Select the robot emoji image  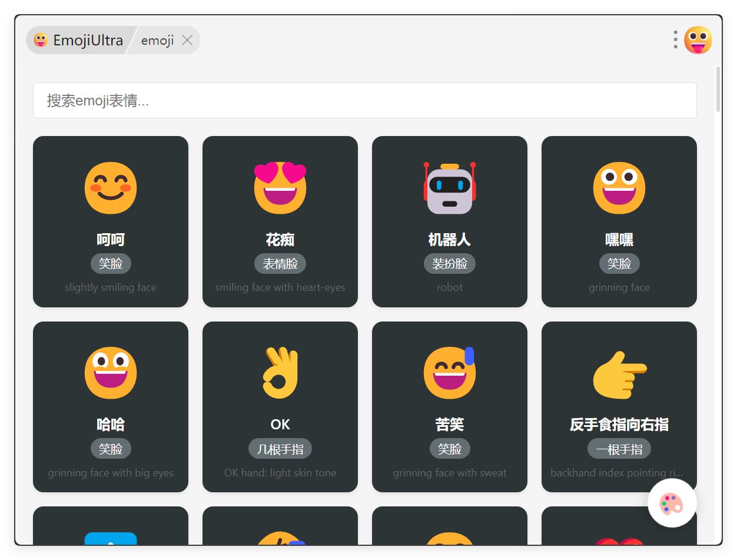coord(450,188)
